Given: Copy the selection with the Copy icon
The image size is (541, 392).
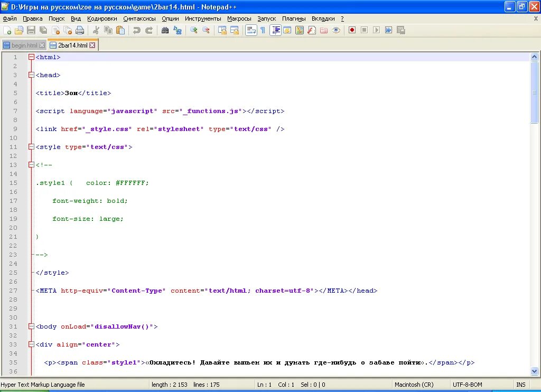Looking at the screenshot, I should point(108,30).
